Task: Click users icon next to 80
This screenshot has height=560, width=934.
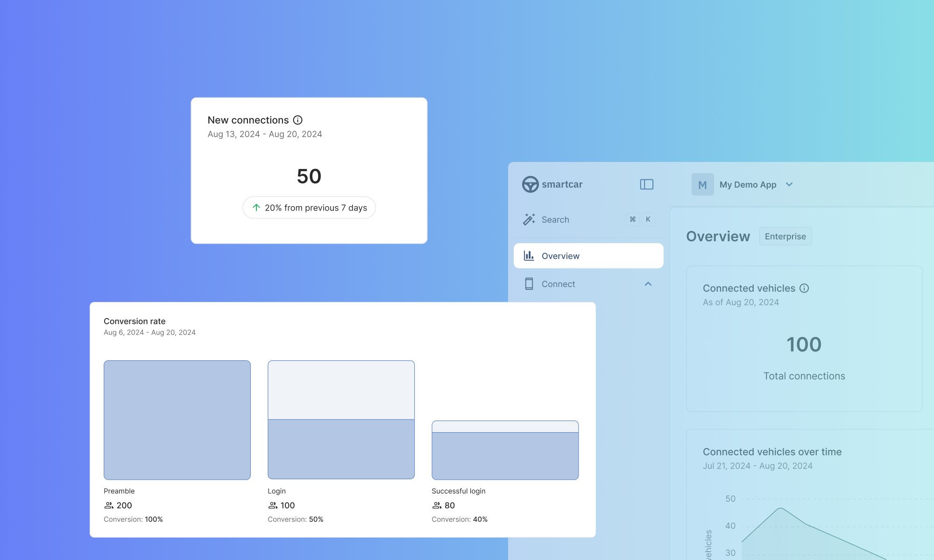Action: coord(437,505)
